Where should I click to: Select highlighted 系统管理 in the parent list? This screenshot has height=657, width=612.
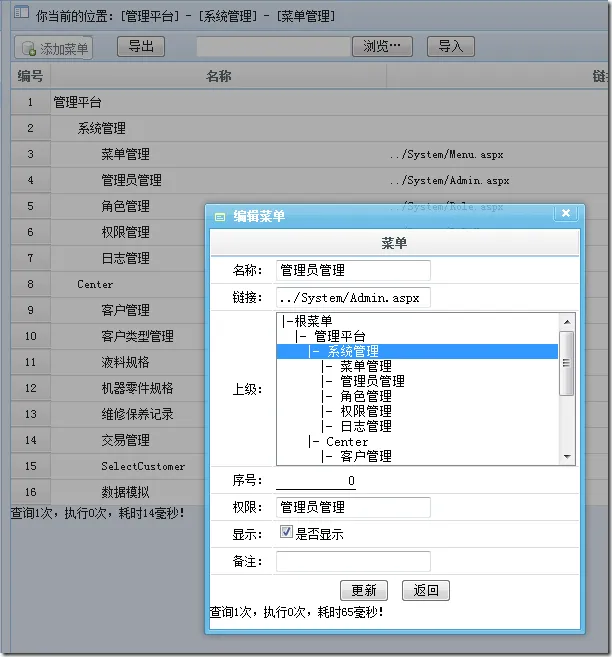(417, 351)
